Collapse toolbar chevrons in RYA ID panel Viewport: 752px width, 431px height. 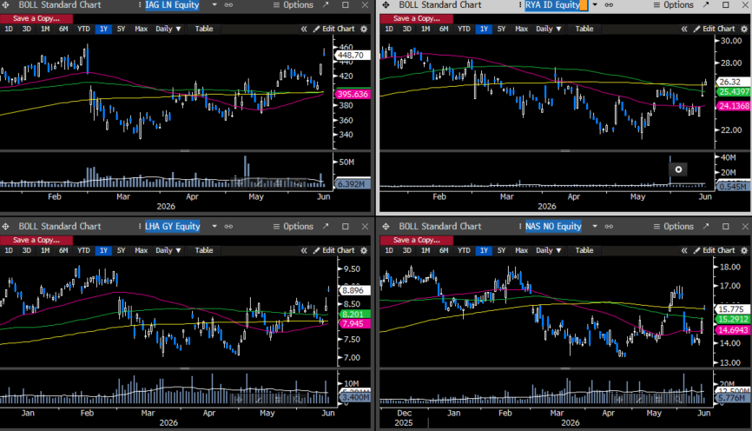[684, 29]
